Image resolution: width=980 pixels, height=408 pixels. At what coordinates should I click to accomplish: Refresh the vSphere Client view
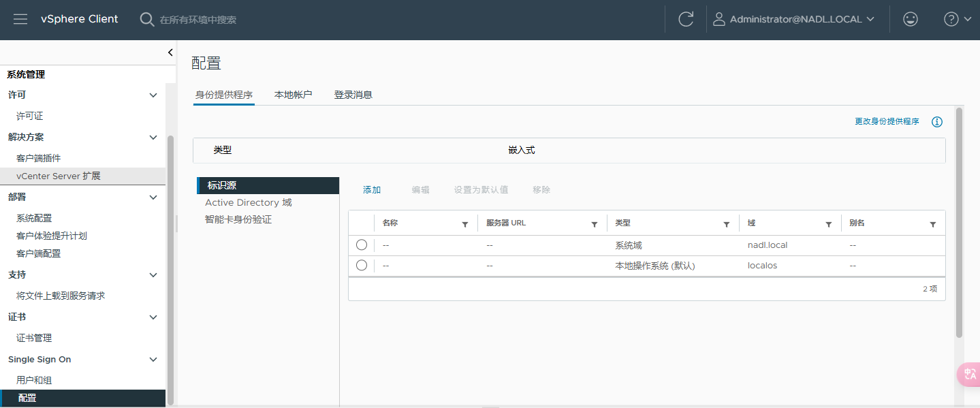pos(686,19)
